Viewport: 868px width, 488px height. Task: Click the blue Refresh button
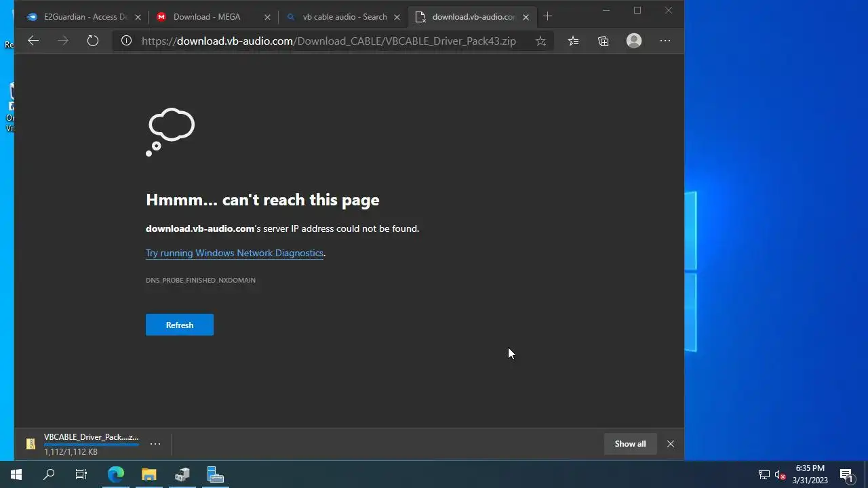(x=180, y=325)
